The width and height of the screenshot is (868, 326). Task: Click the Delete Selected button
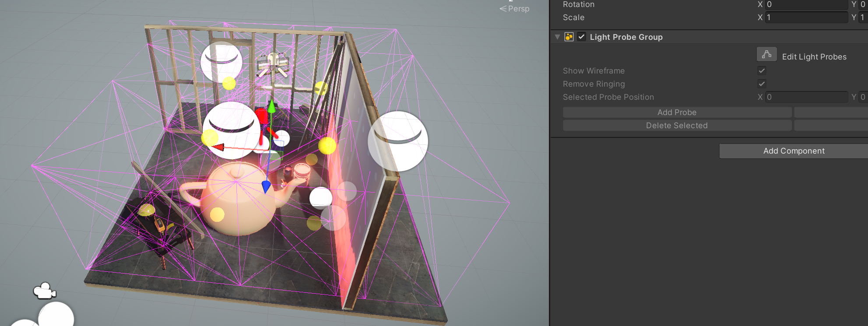click(677, 126)
